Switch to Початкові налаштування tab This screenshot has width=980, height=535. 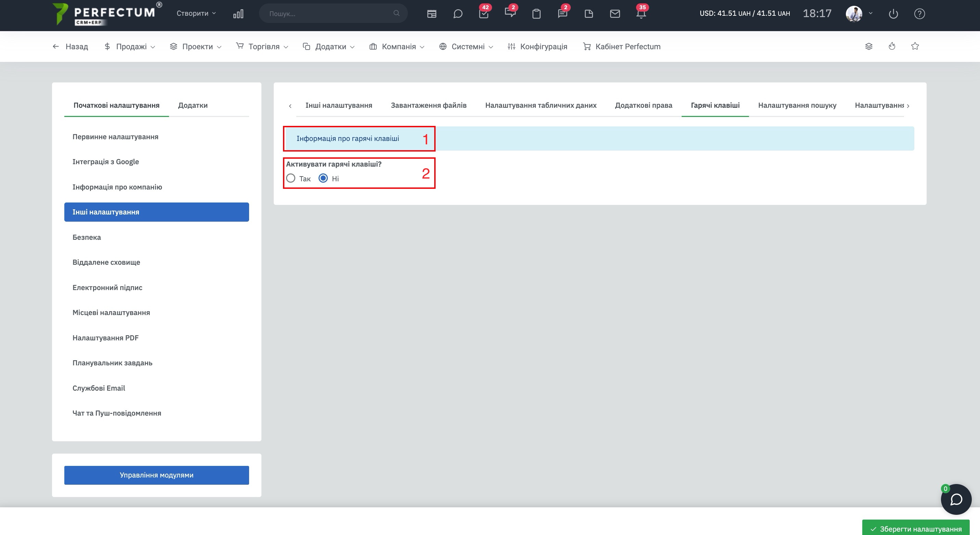116,105
